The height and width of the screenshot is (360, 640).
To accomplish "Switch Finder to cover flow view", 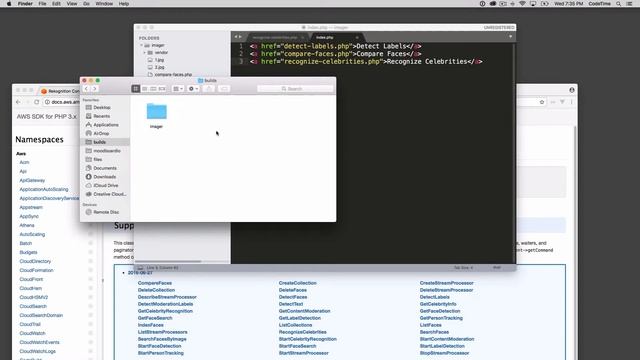I will (162, 89).
